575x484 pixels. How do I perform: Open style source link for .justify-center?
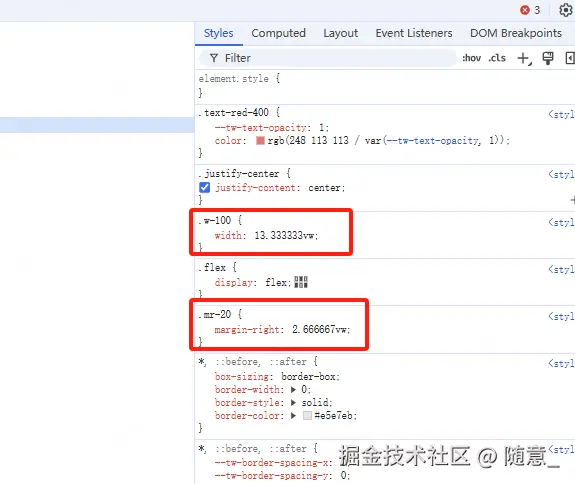[x=561, y=175]
